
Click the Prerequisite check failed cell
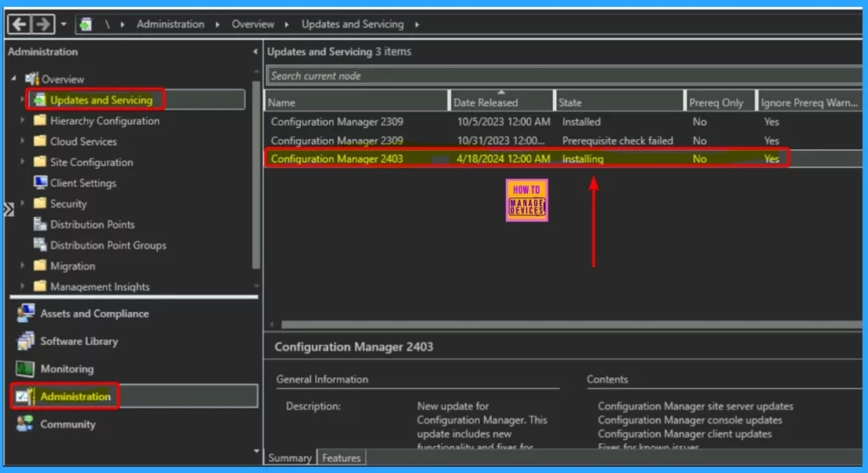point(618,141)
